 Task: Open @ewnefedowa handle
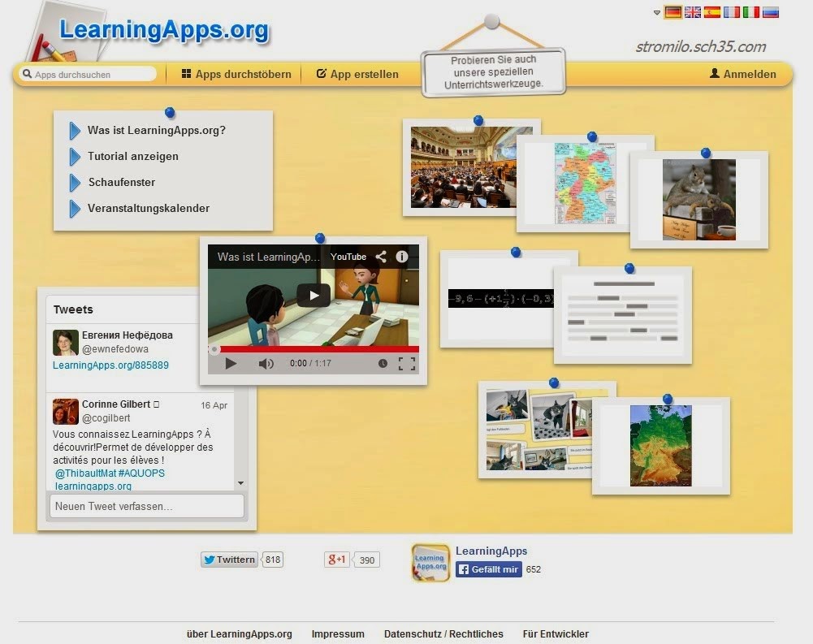pos(115,349)
